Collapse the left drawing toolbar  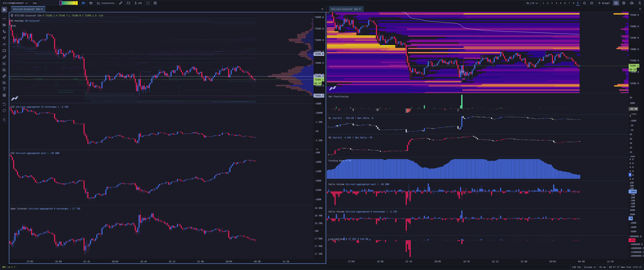tap(4, 120)
